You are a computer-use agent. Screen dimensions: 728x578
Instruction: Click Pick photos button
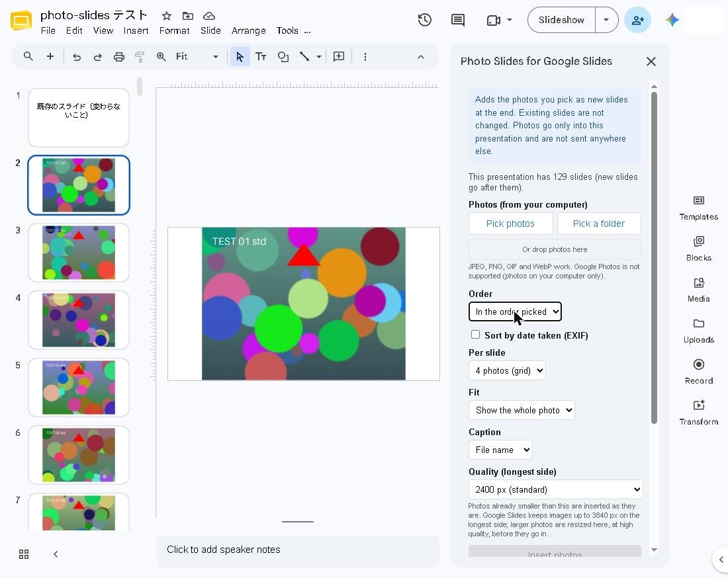pos(511,224)
